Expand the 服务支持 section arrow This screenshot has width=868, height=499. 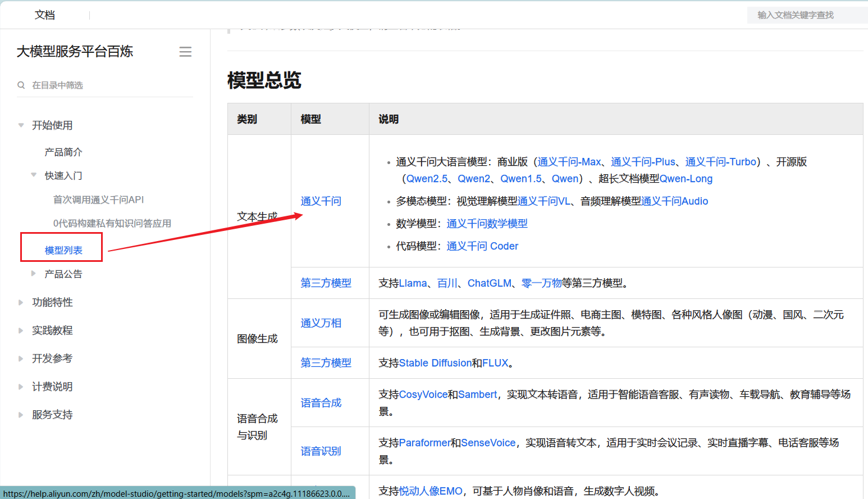(x=21, y=415)
